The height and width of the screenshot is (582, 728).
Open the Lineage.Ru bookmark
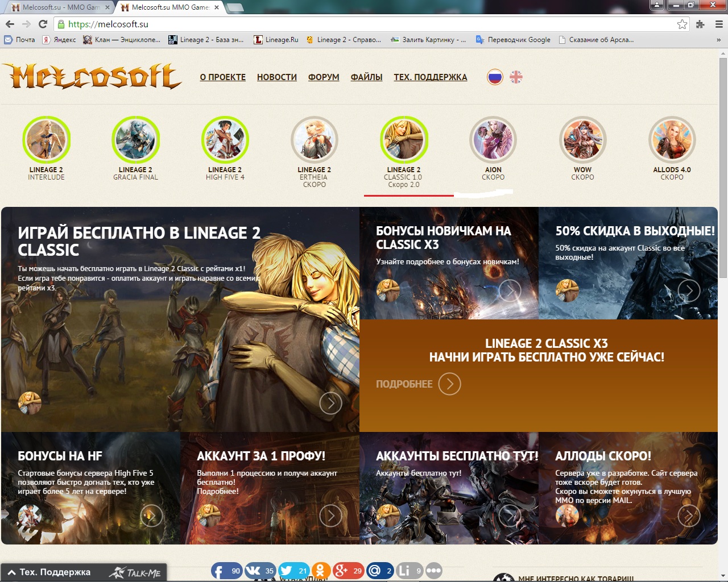(276, 40)
